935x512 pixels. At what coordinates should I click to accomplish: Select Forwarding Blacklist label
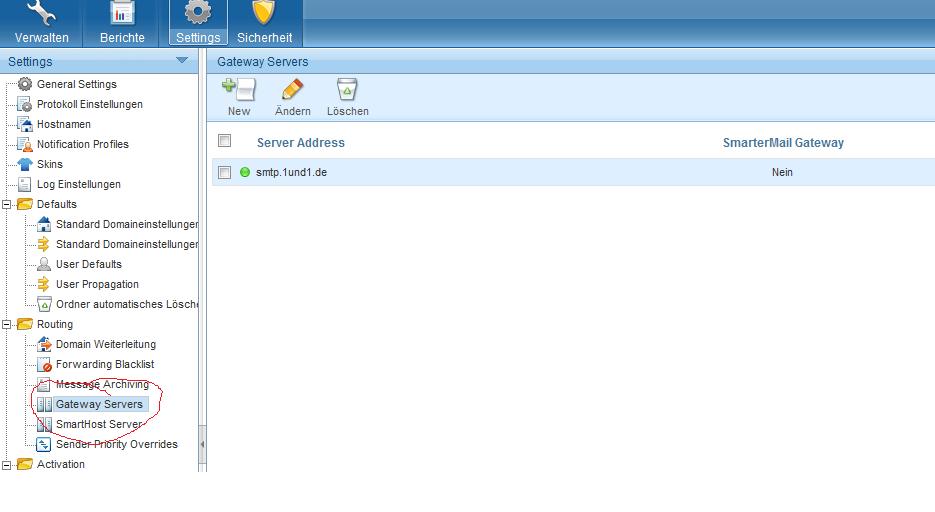pyautogui.click(x=105, y=364)
